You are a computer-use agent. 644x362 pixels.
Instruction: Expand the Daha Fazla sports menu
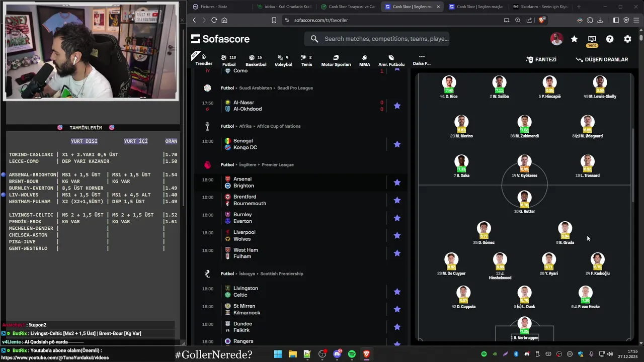tap(422, 60)
